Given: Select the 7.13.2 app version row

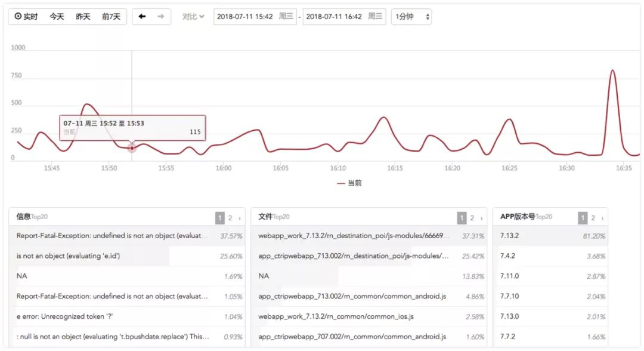Looking at the screenshot, I should point(550,236).
